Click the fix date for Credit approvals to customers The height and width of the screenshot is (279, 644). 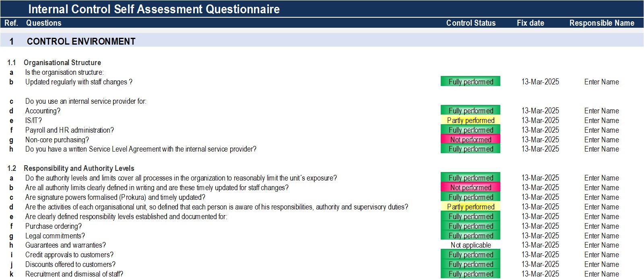pos(540,254)
